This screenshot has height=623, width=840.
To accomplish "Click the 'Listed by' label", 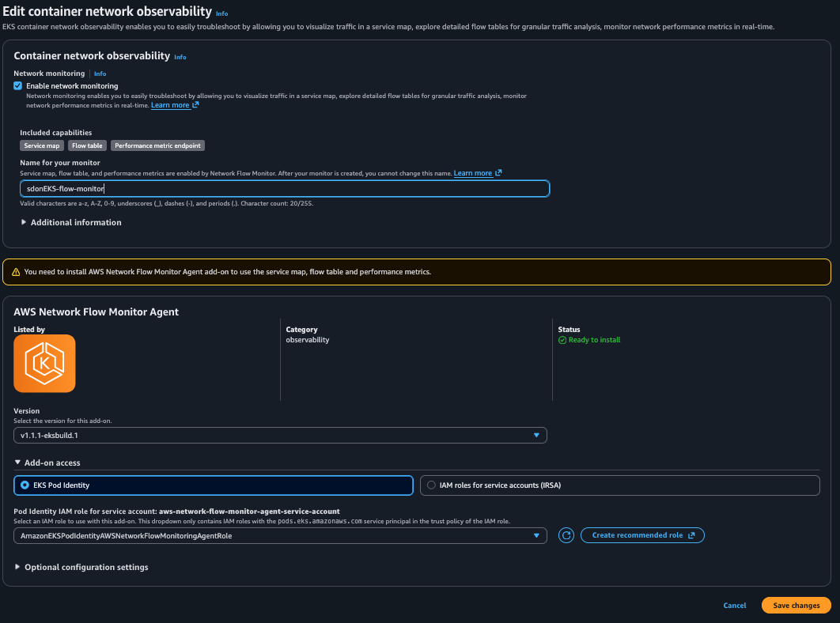I will 29,330.
